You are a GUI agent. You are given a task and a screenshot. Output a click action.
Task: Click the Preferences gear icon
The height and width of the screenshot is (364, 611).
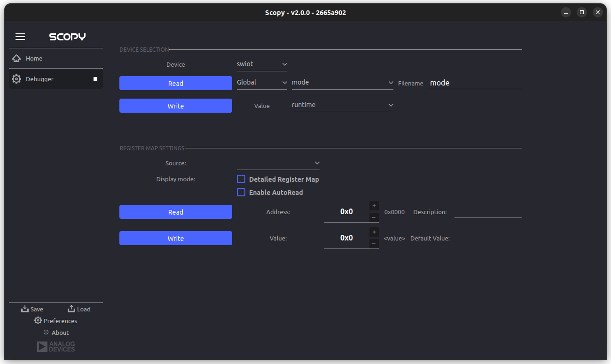point(38,320)
